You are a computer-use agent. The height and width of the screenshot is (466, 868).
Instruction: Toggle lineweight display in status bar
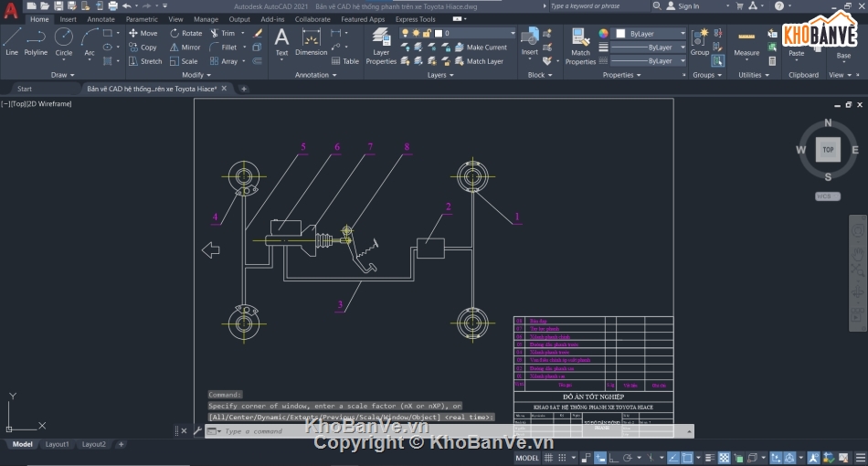click(710, 458)
